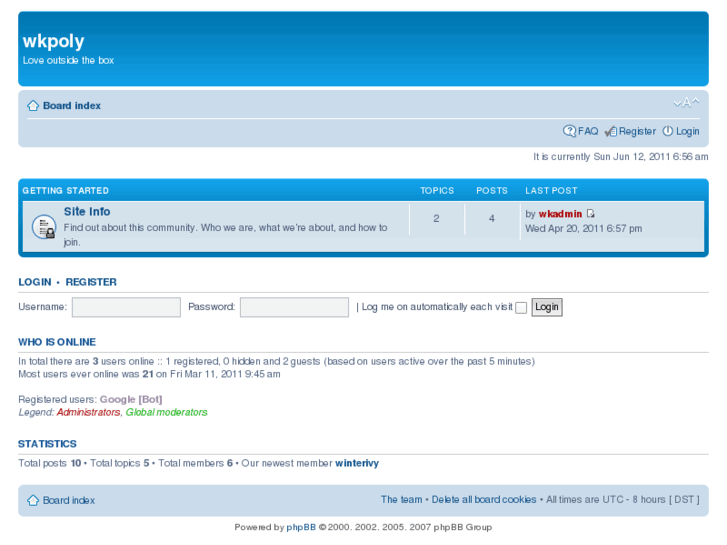Click the Register pencil icon
Screen dimensions: 727x545
(611, 132)
